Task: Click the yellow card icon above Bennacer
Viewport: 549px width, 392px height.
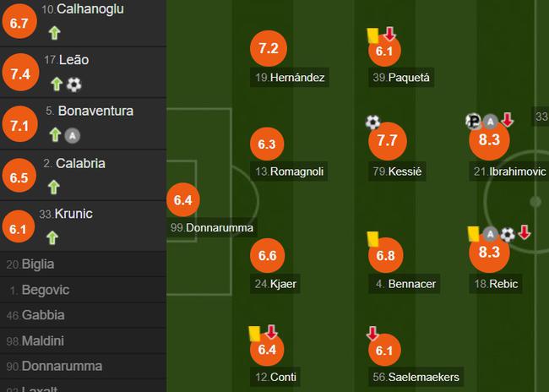Action: click(x=373, y=239)
